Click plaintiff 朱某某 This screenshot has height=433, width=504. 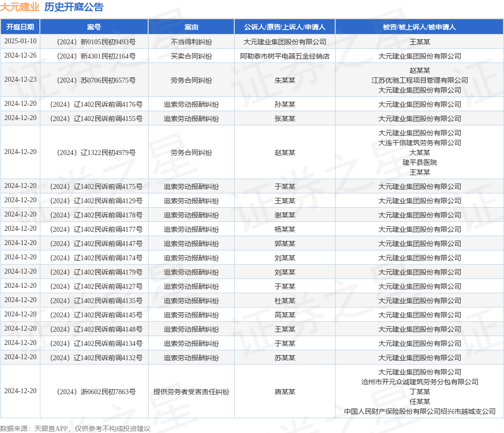tap(285, 80)
